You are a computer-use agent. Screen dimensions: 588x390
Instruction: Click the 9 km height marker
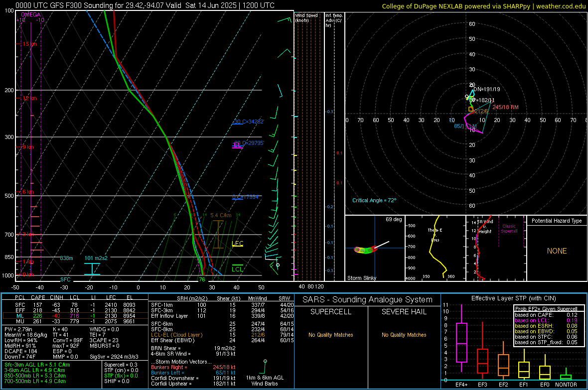[x=28, y=147]
